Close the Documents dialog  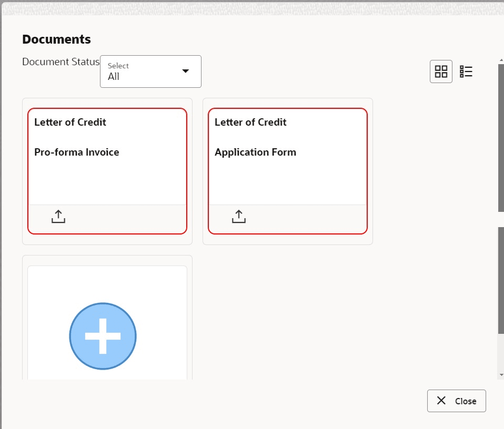pos(456,401)
